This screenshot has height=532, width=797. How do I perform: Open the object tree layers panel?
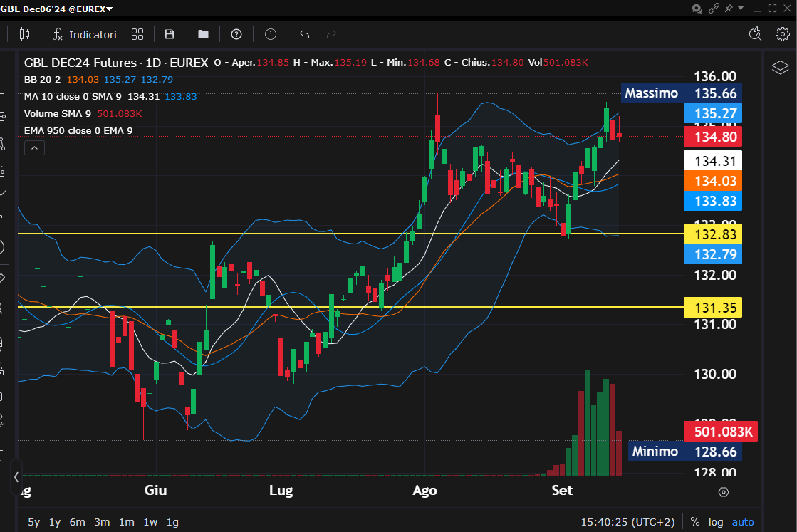(x=780, y=68)
